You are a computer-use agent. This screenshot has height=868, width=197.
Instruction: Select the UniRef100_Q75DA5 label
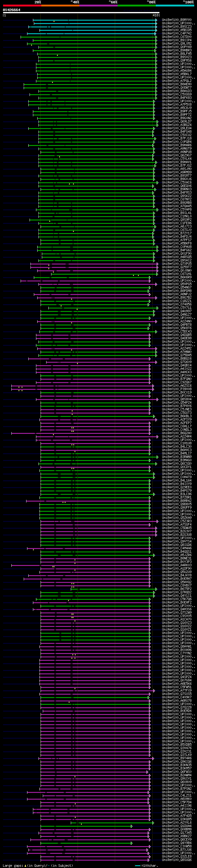(x=176, y=356)
